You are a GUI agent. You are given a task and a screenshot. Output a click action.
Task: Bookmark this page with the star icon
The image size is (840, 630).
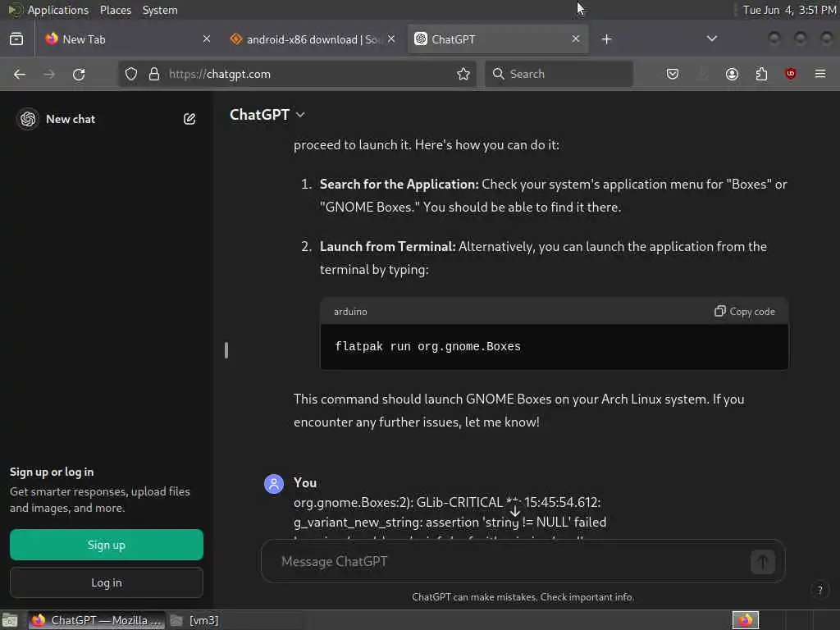[x=463, y=74]
